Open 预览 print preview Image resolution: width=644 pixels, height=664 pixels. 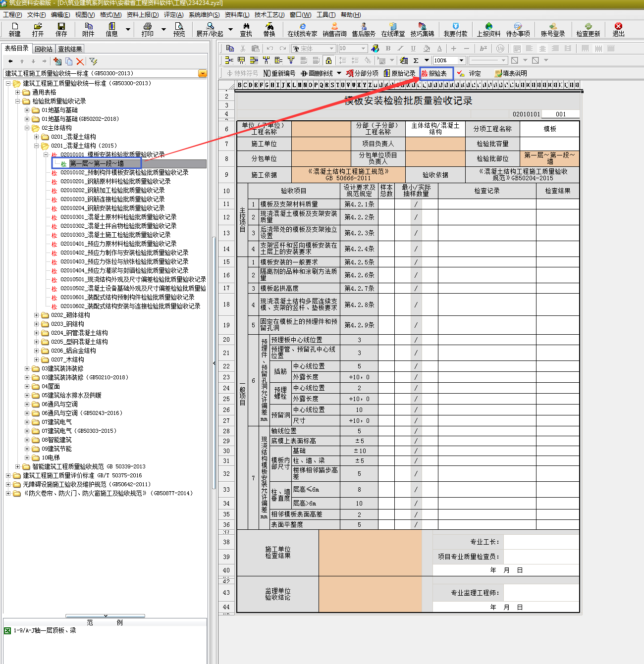pos(179,30)
